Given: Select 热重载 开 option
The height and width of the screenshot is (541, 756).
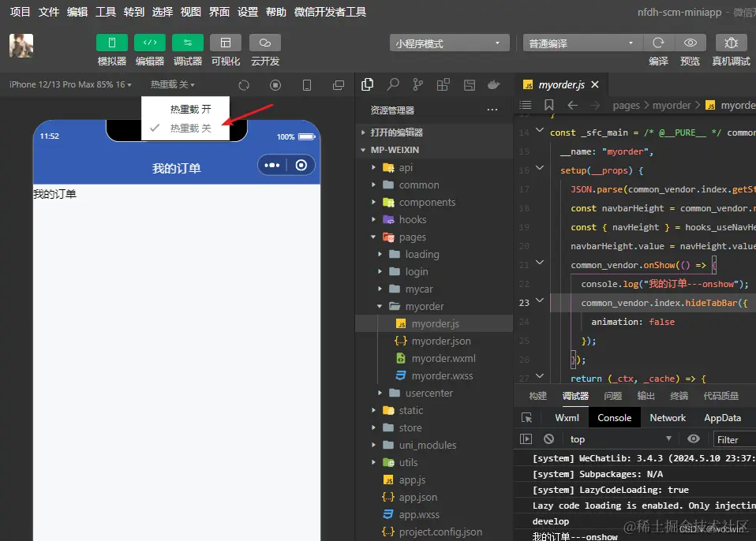Looking at the screenshot, I should [185, 110].
